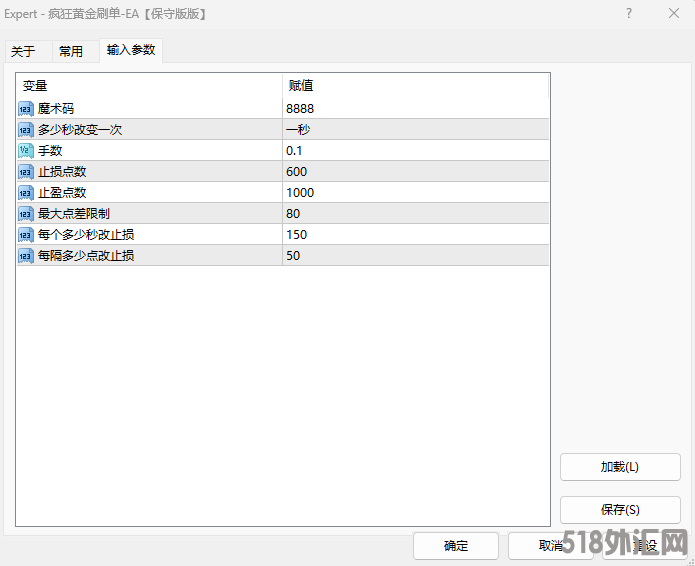Edit the 手数 value 0.1
This screenshot has height=566, width=695.
(x=415, y=151)
